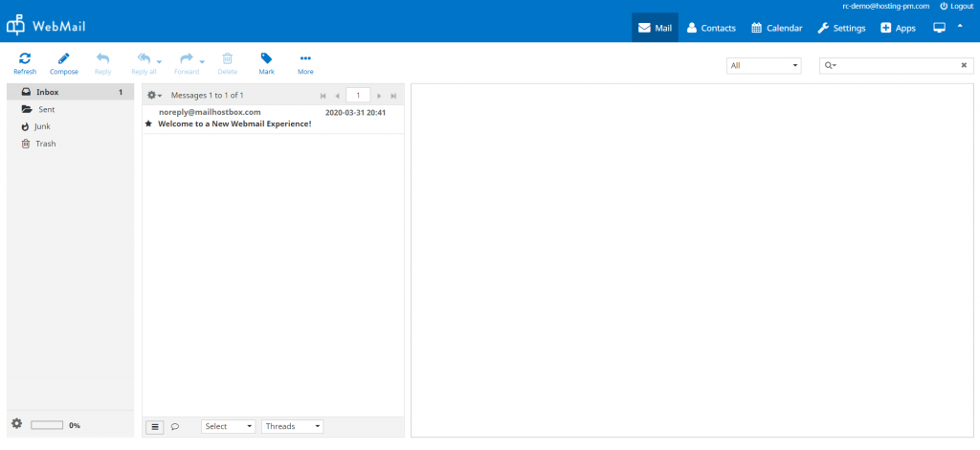Open list options gear dropdown
980x450 pixels.
[154, 96]
